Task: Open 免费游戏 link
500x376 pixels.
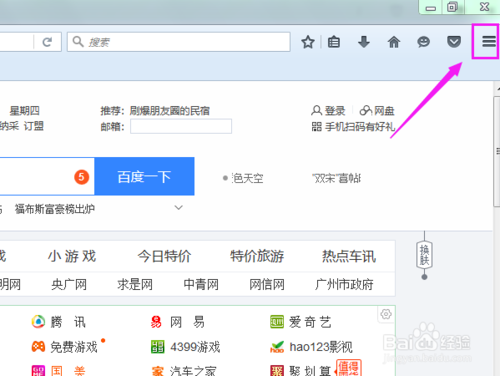Action: (74, 347)
